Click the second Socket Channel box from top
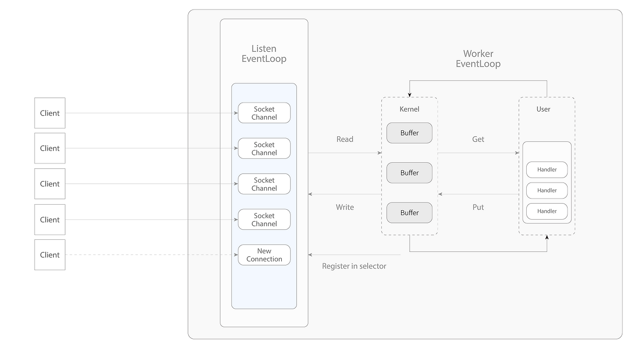 tap(264, 148)
